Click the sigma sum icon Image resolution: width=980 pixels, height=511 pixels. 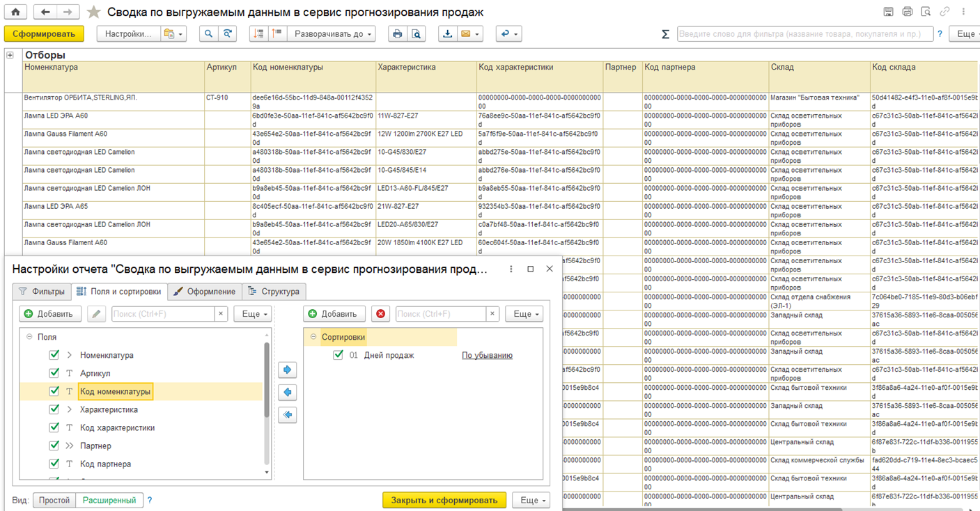point(665,34)
